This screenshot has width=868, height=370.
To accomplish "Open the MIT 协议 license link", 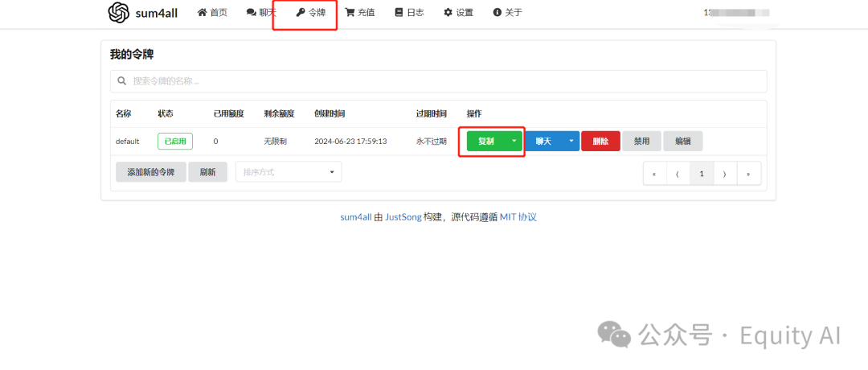I will point(518,217).
